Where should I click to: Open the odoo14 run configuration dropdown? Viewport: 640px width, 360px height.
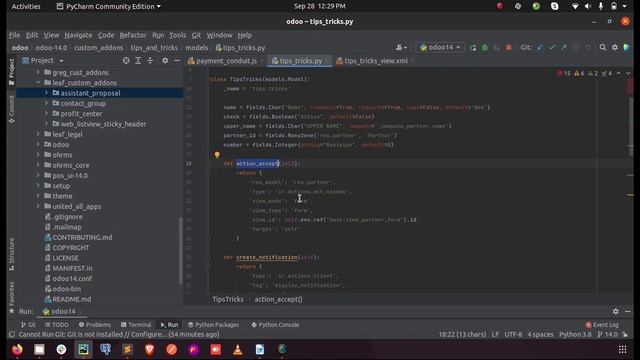tap(440, 48)
